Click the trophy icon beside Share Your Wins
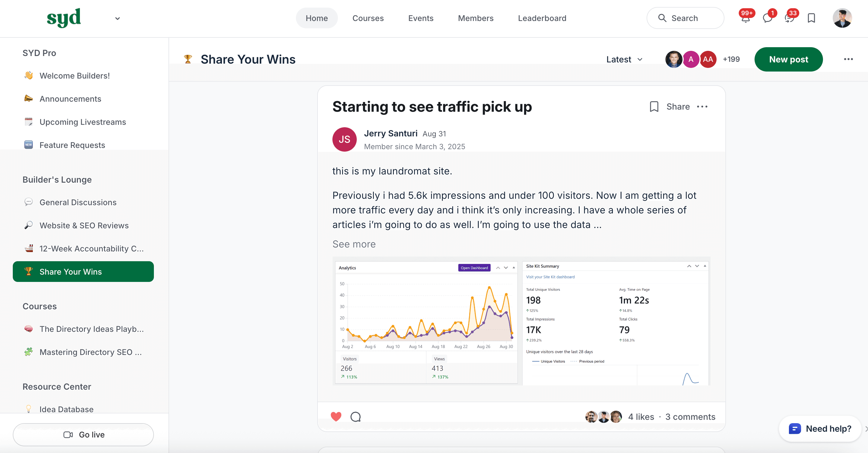The image size is (868, 453). coord(188,58)
